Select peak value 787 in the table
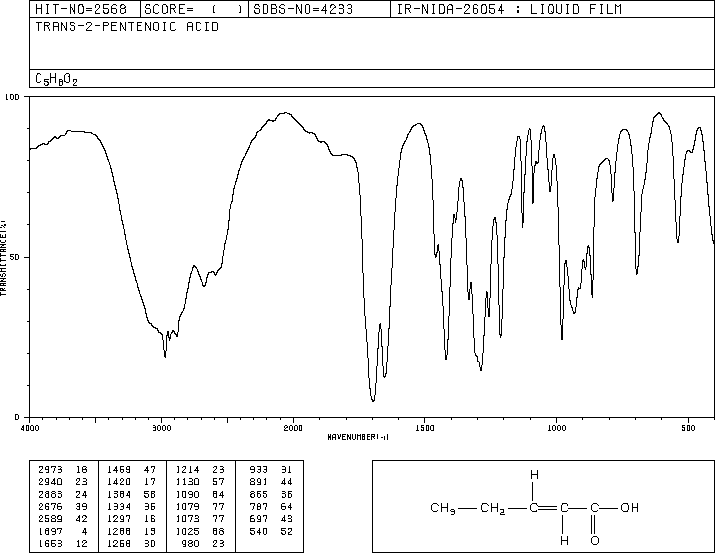Viewport: 715px width, 553px height. (259, 506)
